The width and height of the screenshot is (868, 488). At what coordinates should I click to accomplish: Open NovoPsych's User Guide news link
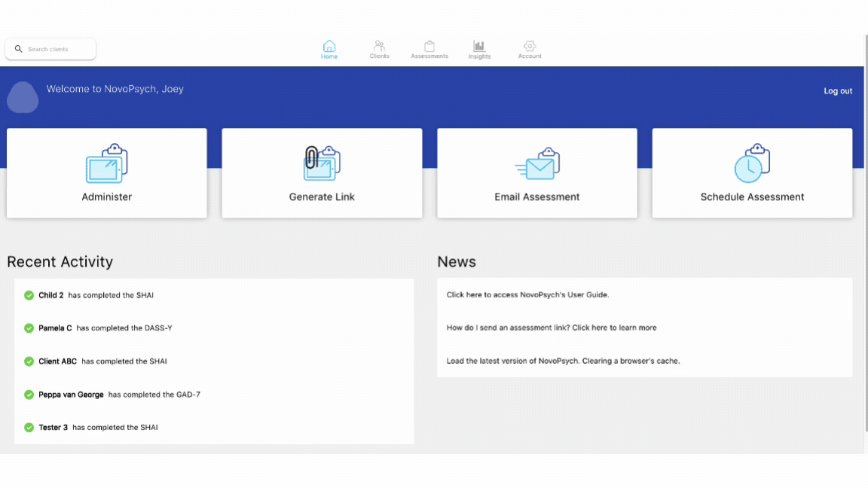point(527,294)
